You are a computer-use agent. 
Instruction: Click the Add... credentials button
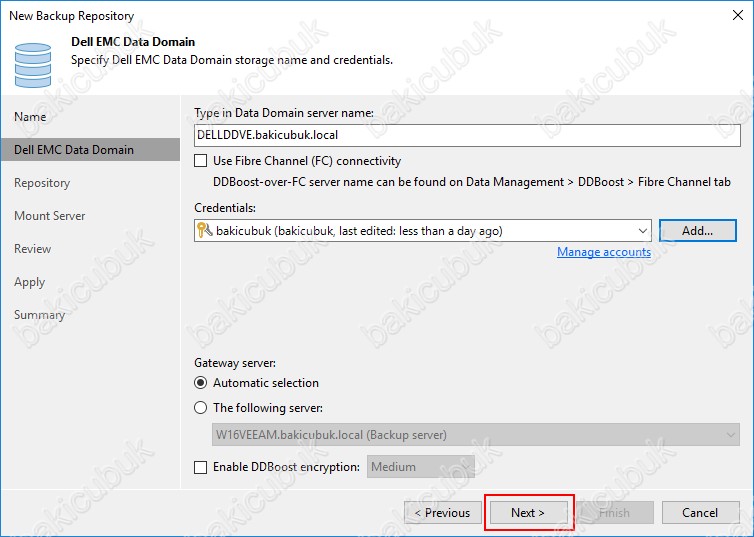(697, 231)
